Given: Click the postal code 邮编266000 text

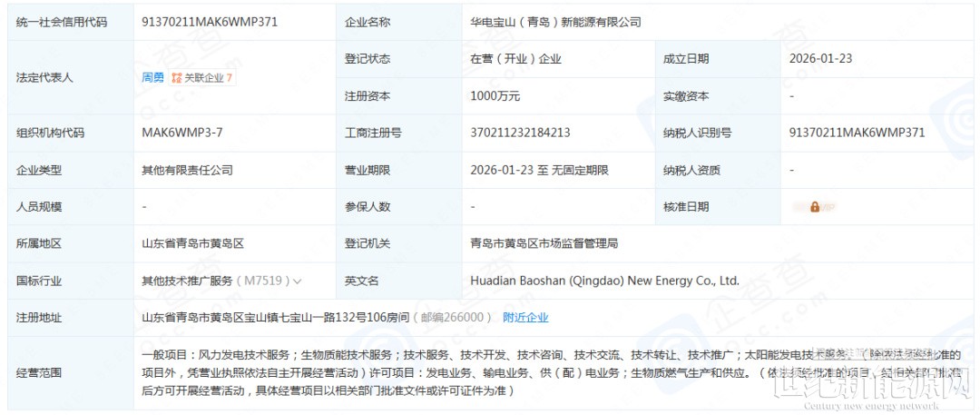Looking at the screenshot, I should pos(453,317).
